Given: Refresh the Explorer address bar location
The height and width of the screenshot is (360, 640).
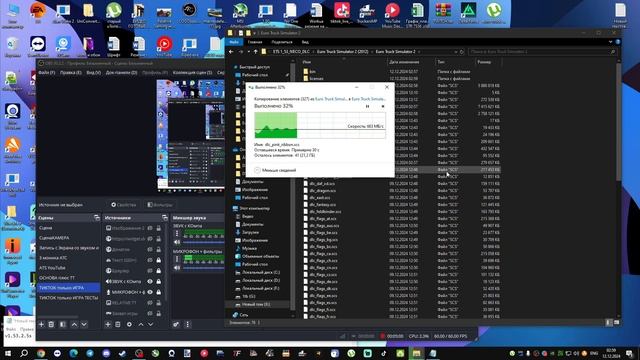Looking at the screenshot, I should tap(462, 52).
